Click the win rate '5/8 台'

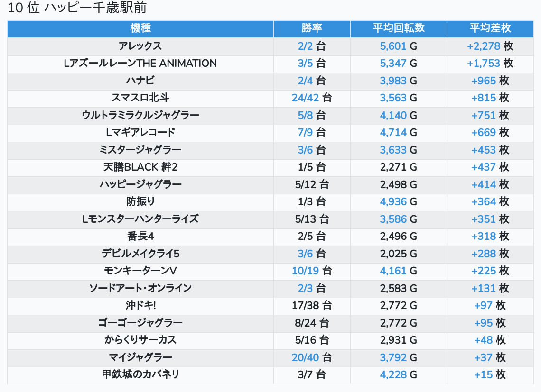point(312,115)
